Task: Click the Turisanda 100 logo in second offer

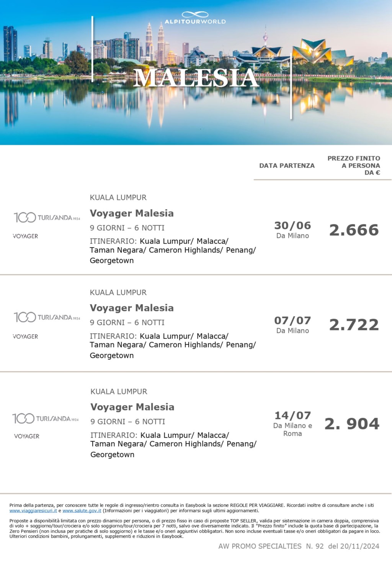Action: tap(47, 317)
